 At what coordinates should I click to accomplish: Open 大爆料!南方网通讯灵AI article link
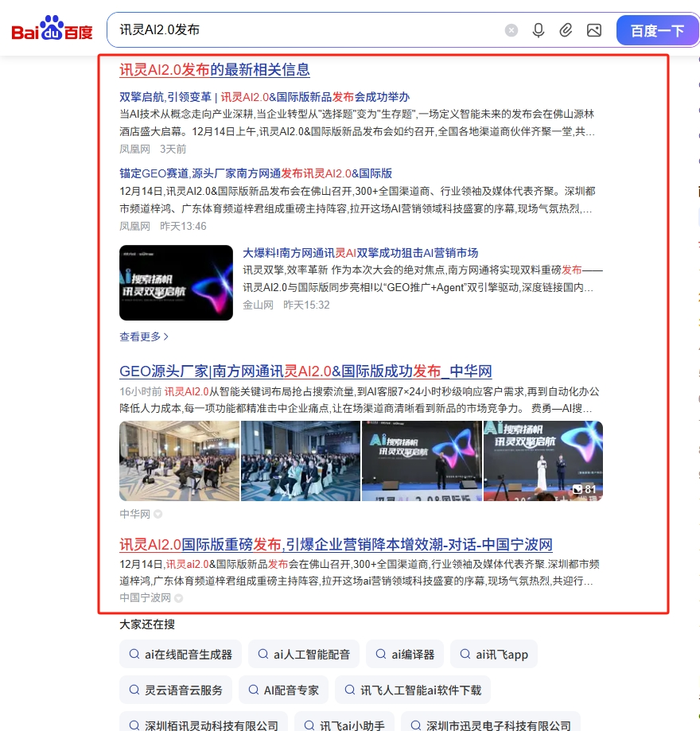(360, 253)
